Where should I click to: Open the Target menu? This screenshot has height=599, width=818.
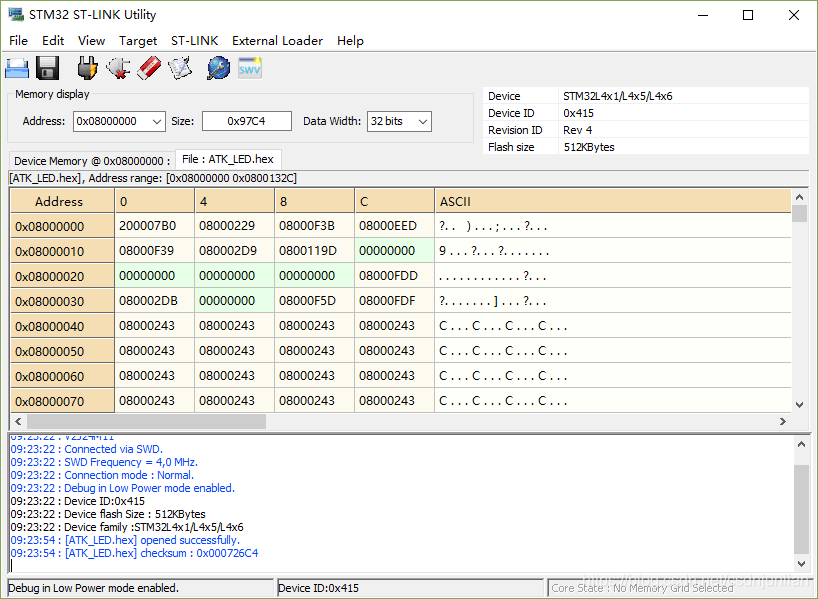point(138,41)
